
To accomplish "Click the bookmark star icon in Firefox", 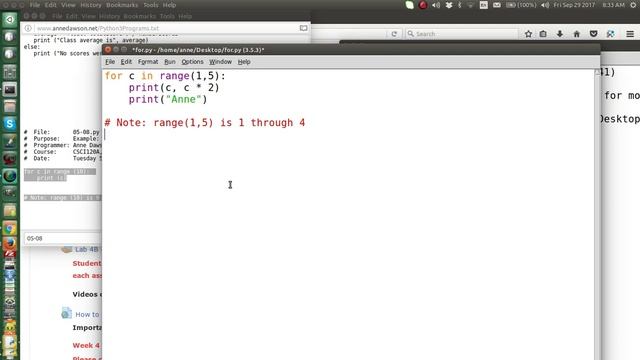I will [x=528, y=34].
